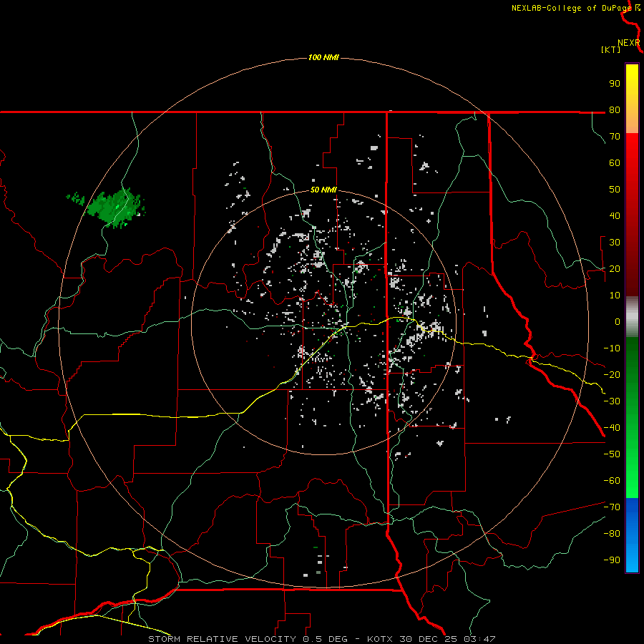Viewport: 644px width, 644px height.
Task: Click the 0 value on velocity scale
Action: point(618,322)
